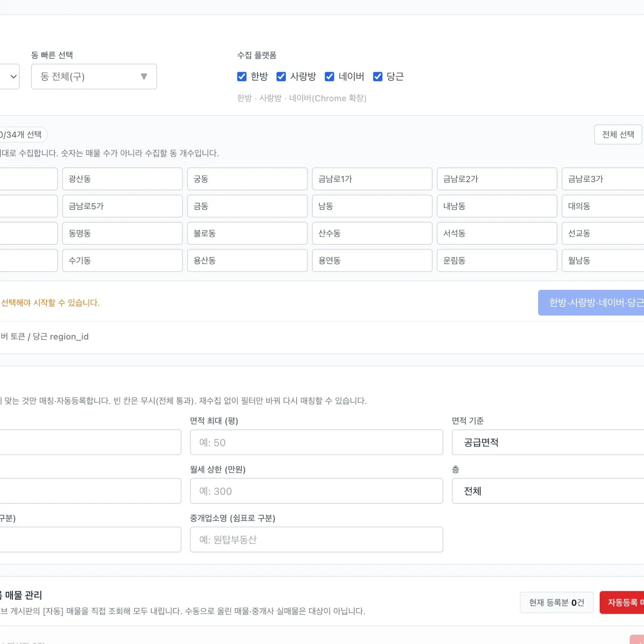The image size is (644, 644).
Task: Focus the input field left of 면적 최대
Action: (x=91, y=442)
